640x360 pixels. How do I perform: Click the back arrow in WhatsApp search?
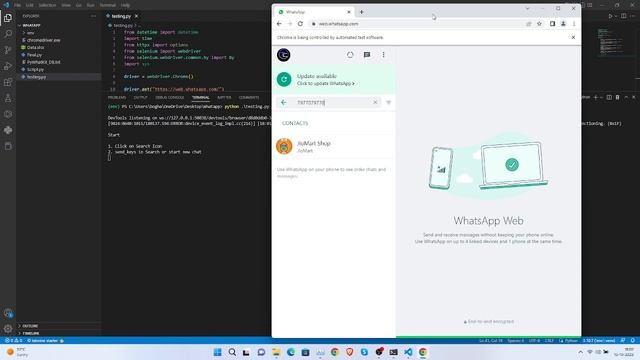(x=284, y=102)
